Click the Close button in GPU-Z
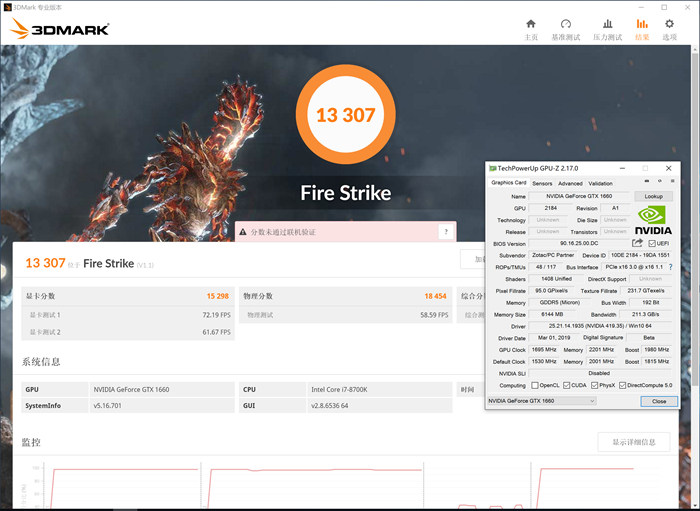Screen dimensions: 700x511 [659, 401]
